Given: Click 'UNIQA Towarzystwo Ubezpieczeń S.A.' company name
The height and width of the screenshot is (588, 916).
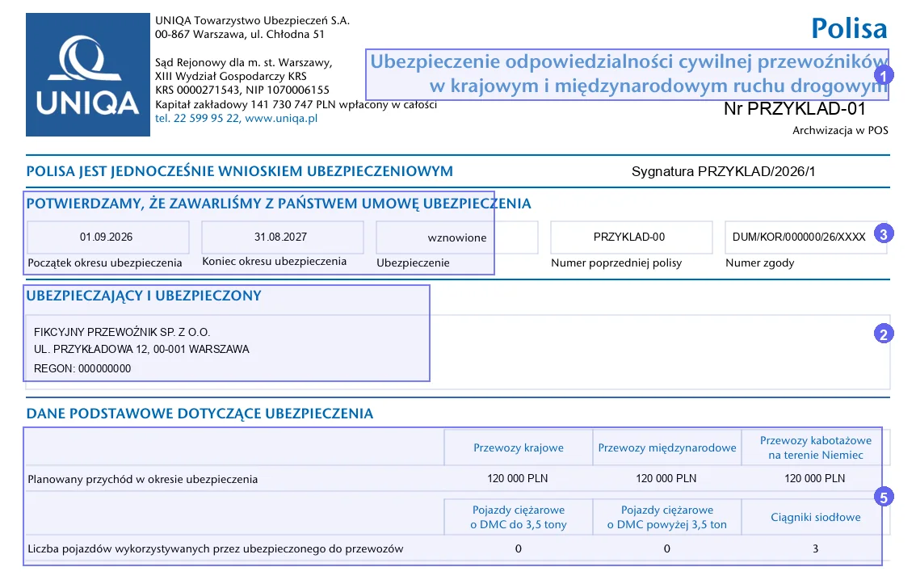Looking at the screenshot, I should (x=252, y=20).
